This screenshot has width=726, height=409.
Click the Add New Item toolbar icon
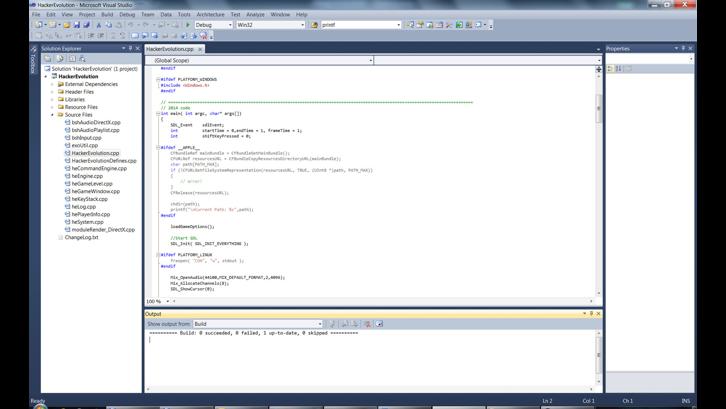pyautogui.click(x=52, y=25)
